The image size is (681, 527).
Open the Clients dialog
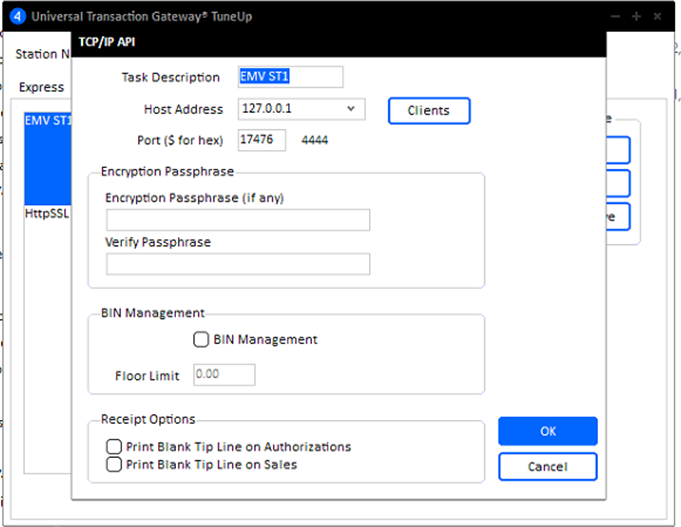(428, 110)
